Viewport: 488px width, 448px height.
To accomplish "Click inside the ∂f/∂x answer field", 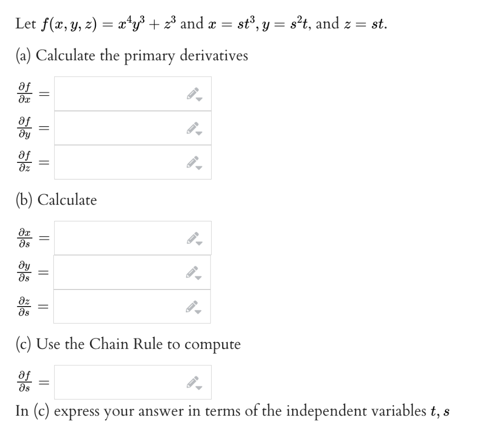I will 119,93.
